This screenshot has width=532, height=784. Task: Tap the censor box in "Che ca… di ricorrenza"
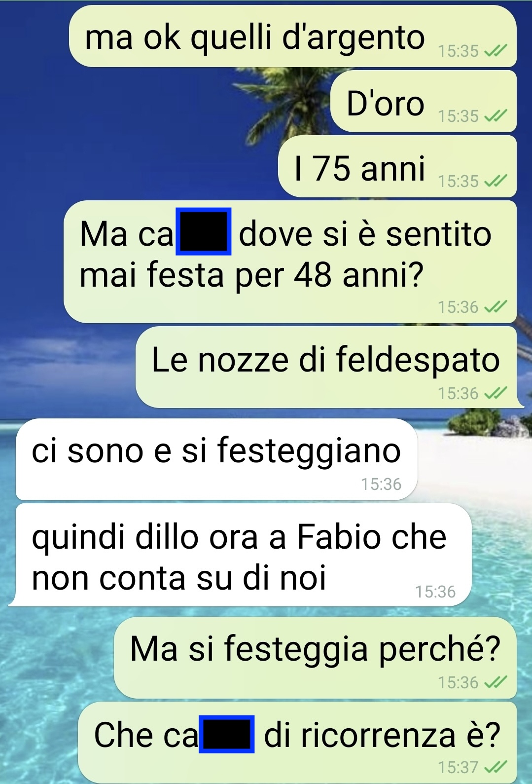tap(227, 734)
